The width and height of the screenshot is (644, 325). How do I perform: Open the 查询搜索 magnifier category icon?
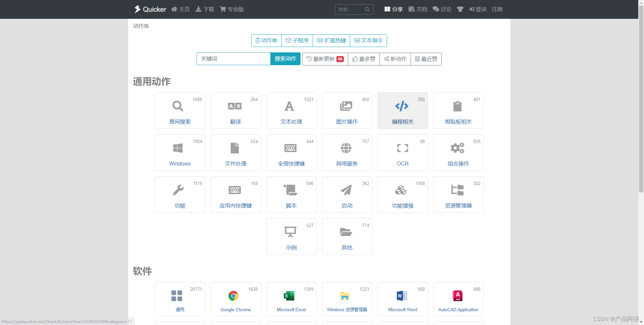tap(178, 106)
